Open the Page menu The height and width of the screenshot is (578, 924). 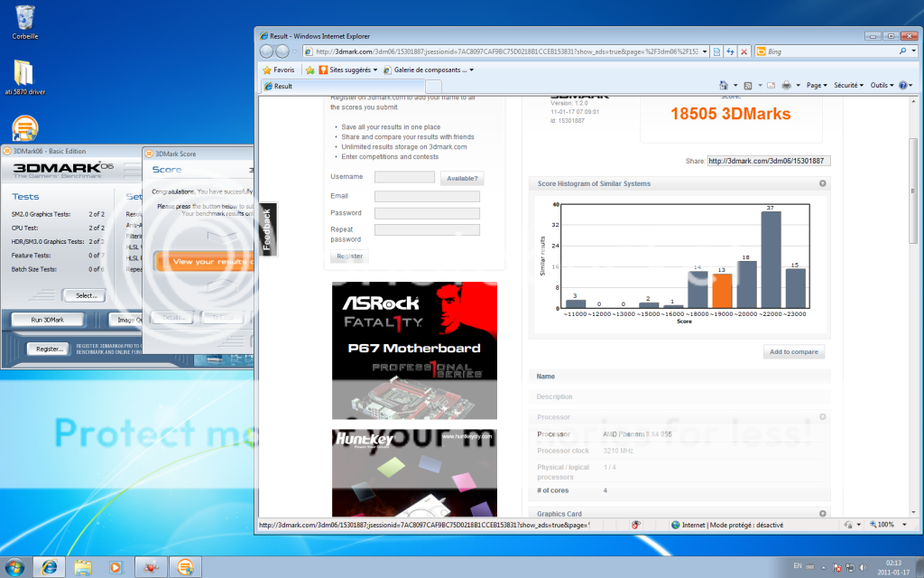coord(816,85)
